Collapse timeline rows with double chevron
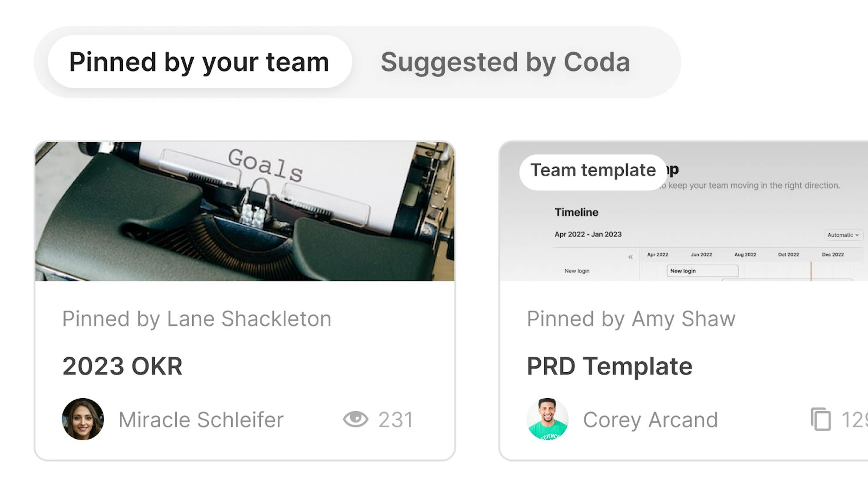The width and height of the screenshot is (868, 488). coord(630,257)
